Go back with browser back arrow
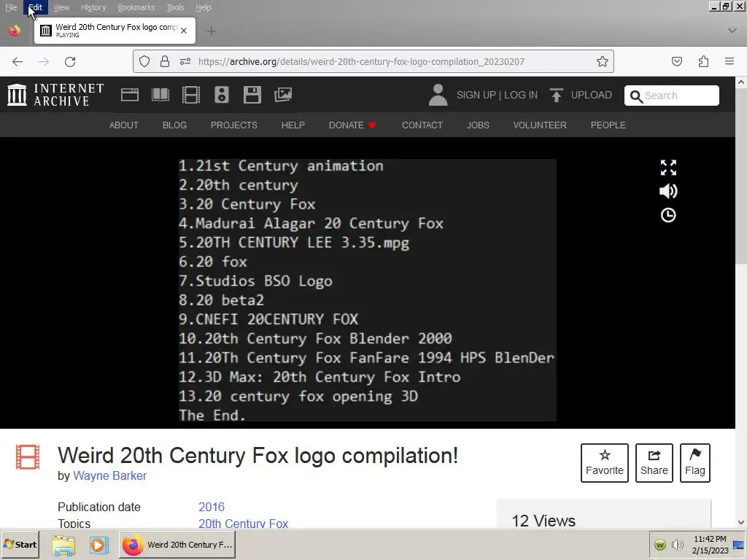This screenshot has height=560, width=747. (x=18, y=61)
